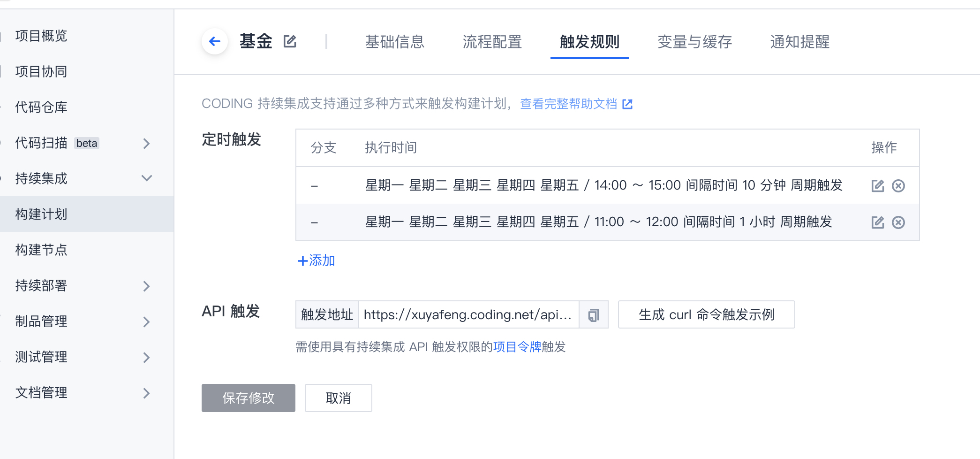Open the 项目令牌 link
This screenshot has height=459, width=980.
(517, 347)
